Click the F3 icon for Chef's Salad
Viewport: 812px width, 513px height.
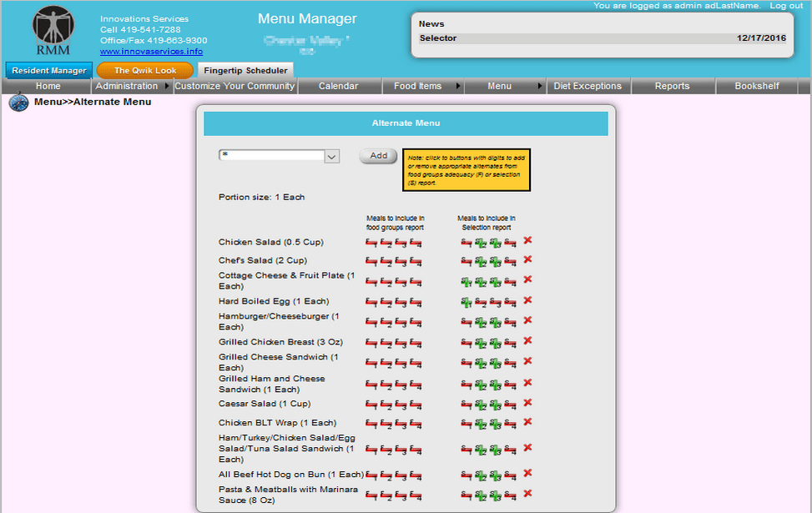[399, 260]
